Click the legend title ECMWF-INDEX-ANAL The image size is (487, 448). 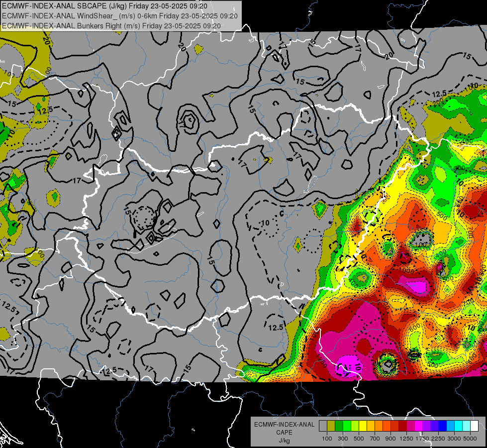[x=284, y=425]
